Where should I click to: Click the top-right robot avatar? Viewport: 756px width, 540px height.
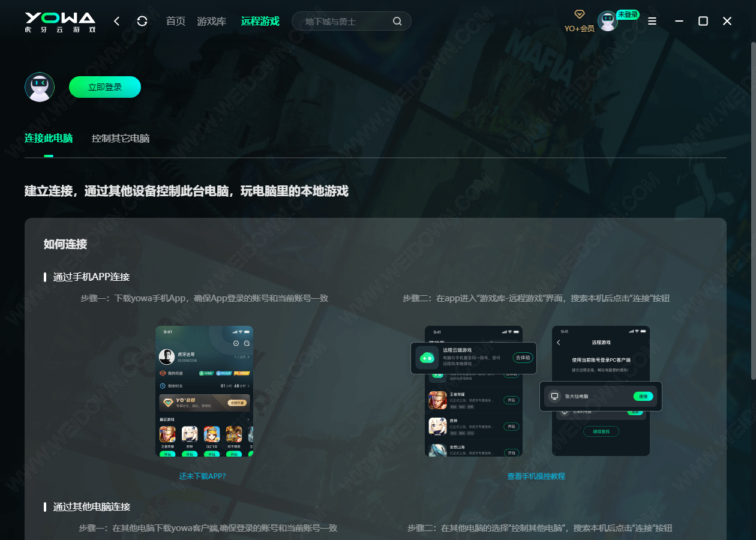point(607,22)
